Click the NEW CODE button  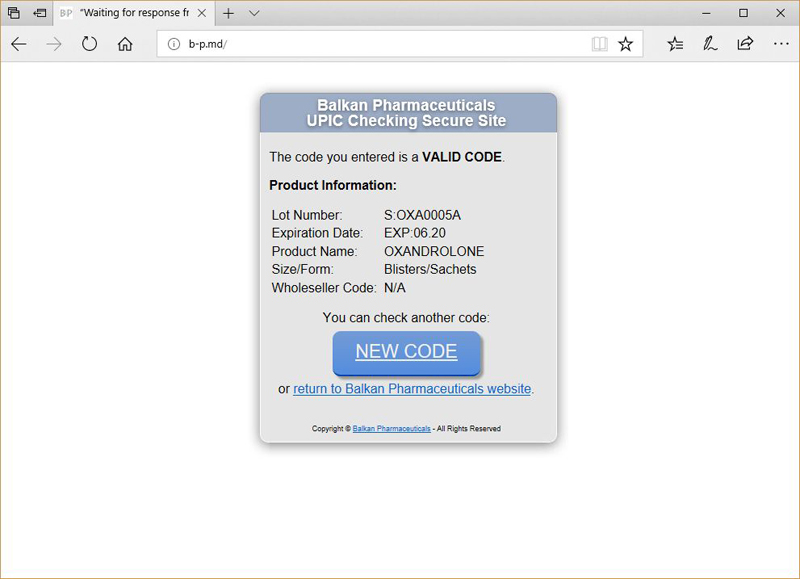pyautogui.click(x=407, y=353)
